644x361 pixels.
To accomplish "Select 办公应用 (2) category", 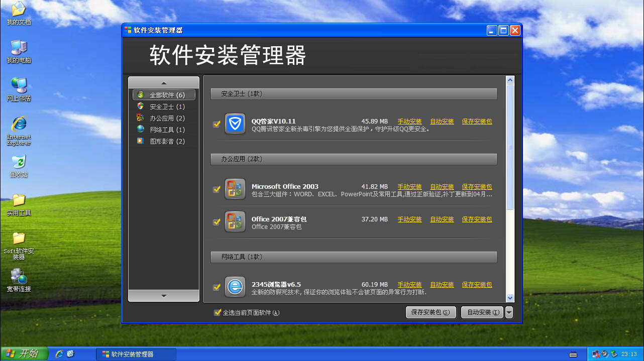I will [x=164, y=118].
